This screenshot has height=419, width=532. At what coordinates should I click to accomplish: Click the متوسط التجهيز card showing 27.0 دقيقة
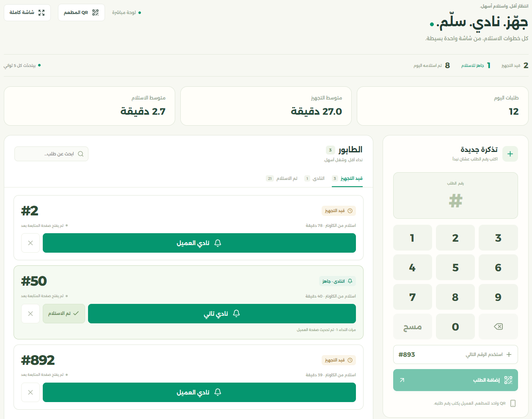click(266, 106)
